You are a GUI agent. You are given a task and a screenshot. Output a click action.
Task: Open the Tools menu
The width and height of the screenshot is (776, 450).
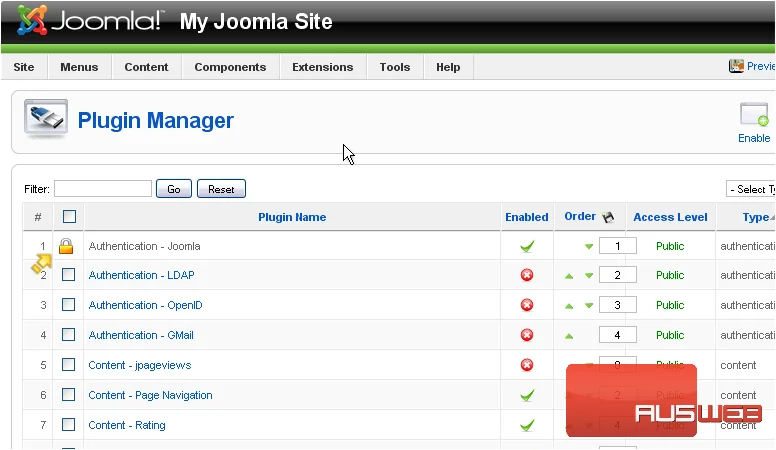click(x=395, y=67)
